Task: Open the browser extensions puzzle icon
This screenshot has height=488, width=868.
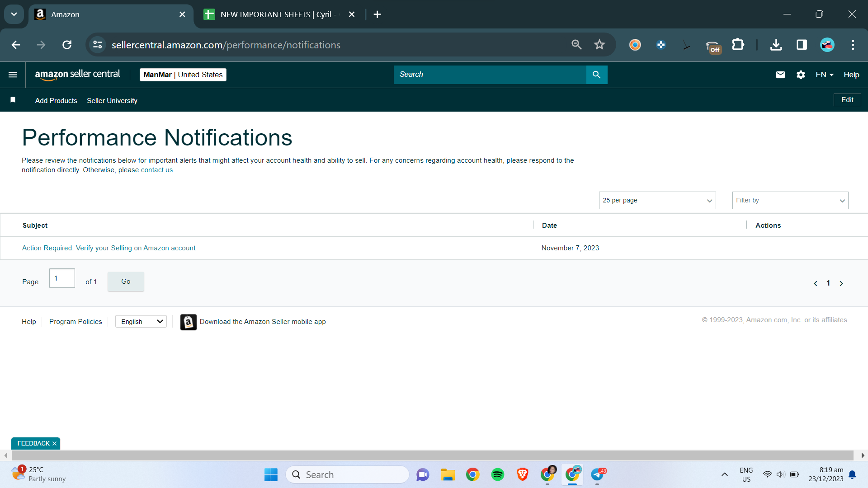Action: [x=738, y=45]
